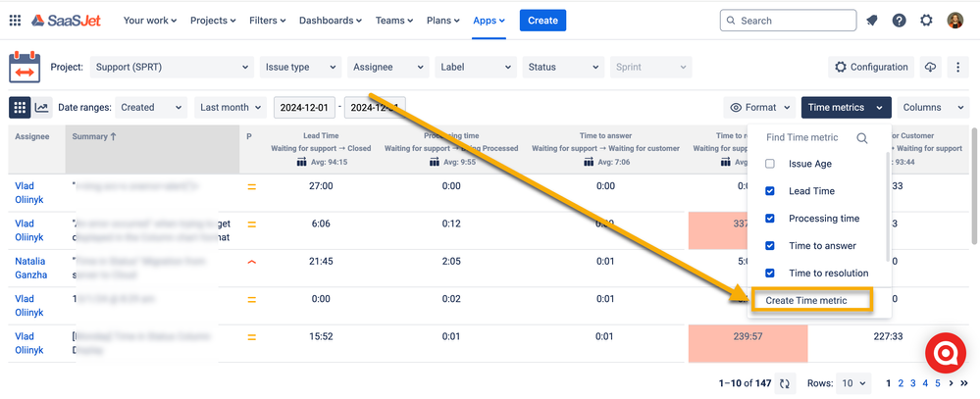Open the Assignee filter dropdown

388,67
